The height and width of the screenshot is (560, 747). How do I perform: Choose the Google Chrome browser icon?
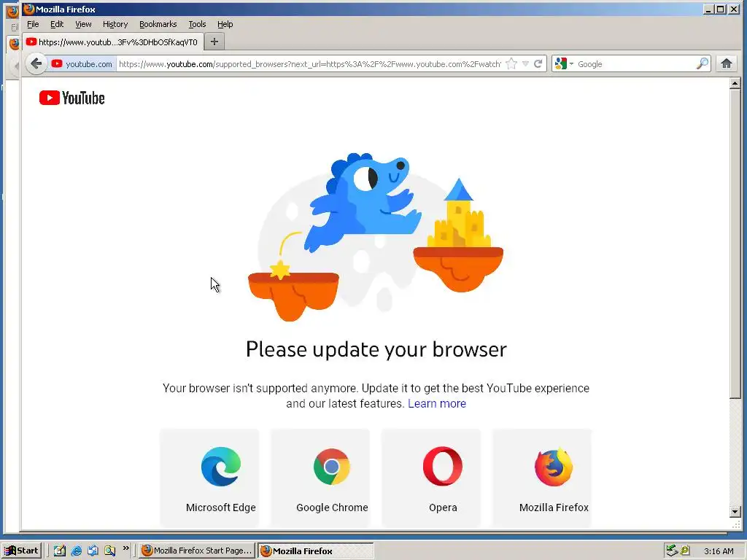[332, 466]
